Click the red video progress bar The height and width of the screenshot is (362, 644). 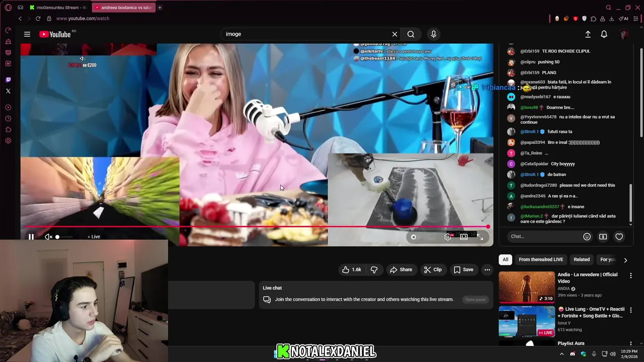point(257,227)
